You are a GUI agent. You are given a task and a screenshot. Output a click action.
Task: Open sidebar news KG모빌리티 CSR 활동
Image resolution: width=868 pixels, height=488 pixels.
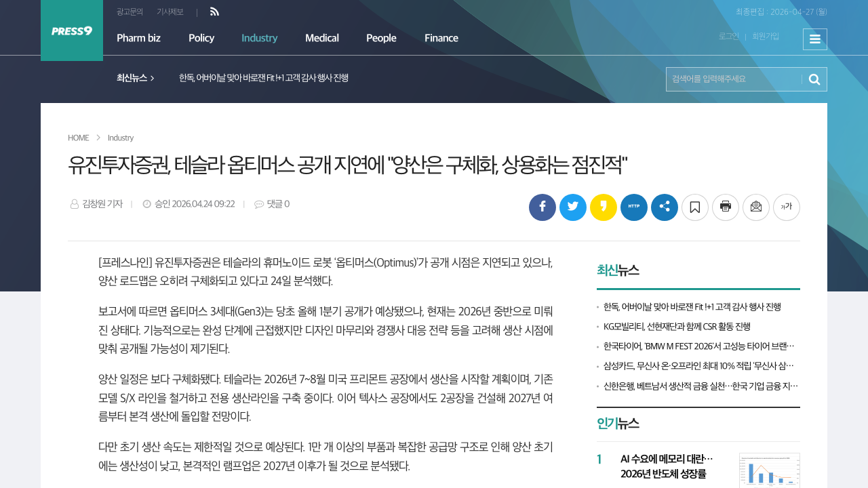(x=677, y=327)
